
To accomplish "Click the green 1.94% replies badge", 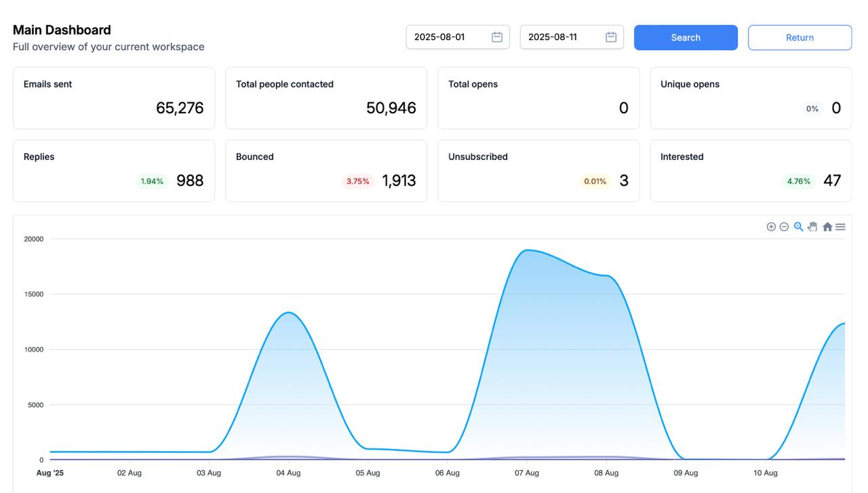I will (151, 181).
